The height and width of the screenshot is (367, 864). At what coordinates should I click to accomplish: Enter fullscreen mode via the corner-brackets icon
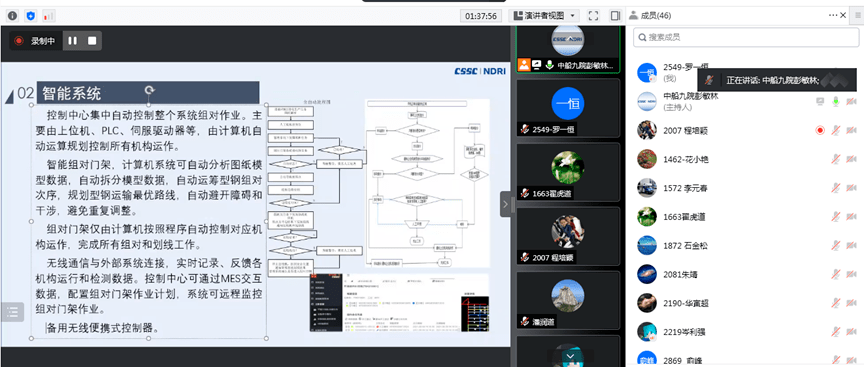click(593, 15)
